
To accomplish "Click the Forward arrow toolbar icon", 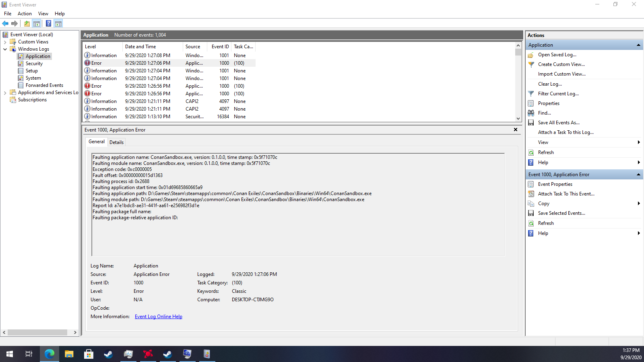I will point(14,23).
